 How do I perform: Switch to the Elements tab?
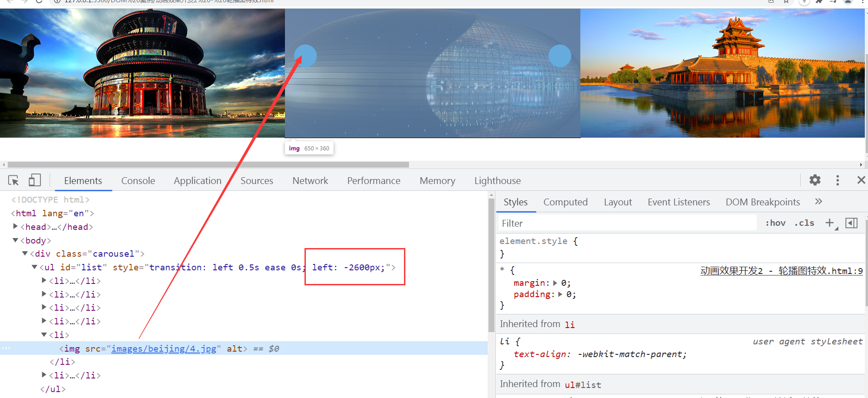pos(83,181)
